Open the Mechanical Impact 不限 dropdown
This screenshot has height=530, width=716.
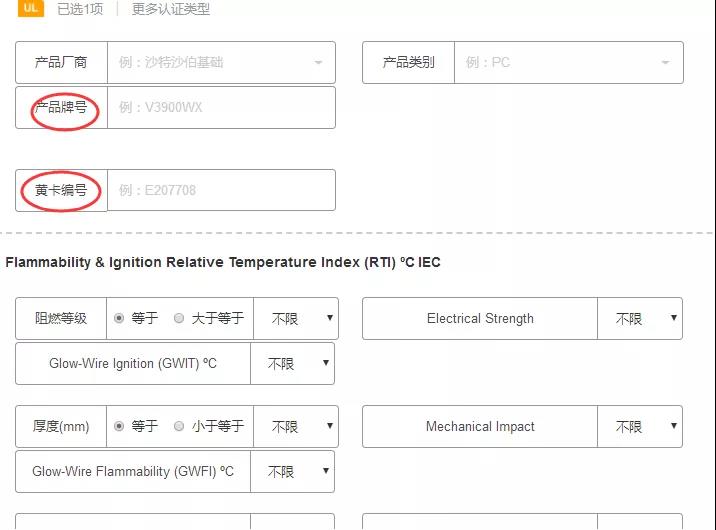point(640,426)
